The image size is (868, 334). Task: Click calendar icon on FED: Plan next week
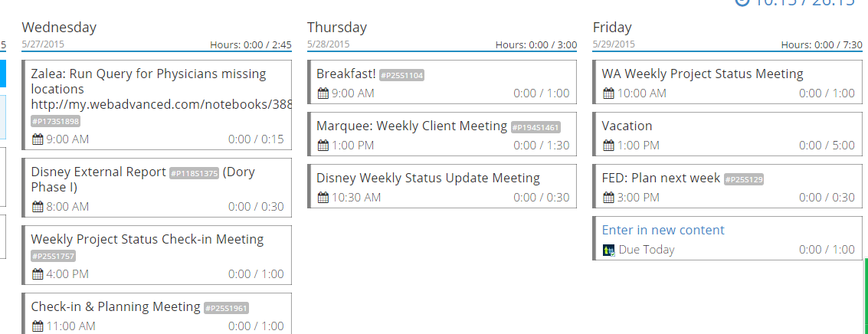pyautogui.click(x=608, y=198)
